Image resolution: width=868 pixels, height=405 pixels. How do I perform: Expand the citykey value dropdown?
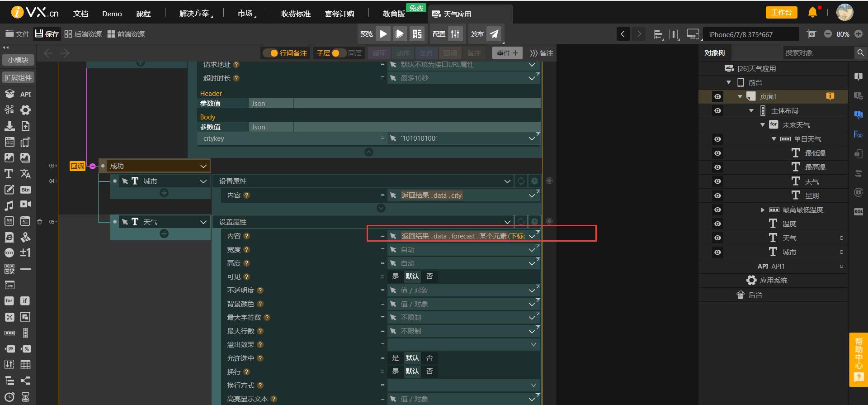(x=532, y=138)
